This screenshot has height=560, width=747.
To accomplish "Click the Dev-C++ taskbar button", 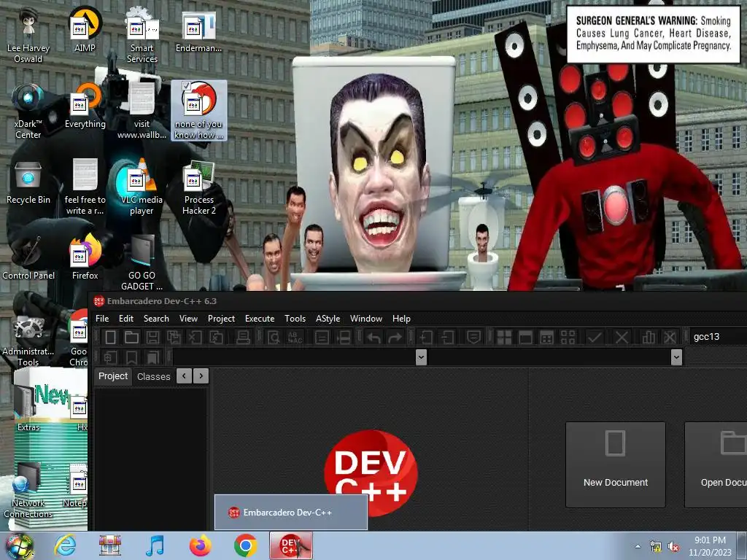I will click(x=291, y=545).
